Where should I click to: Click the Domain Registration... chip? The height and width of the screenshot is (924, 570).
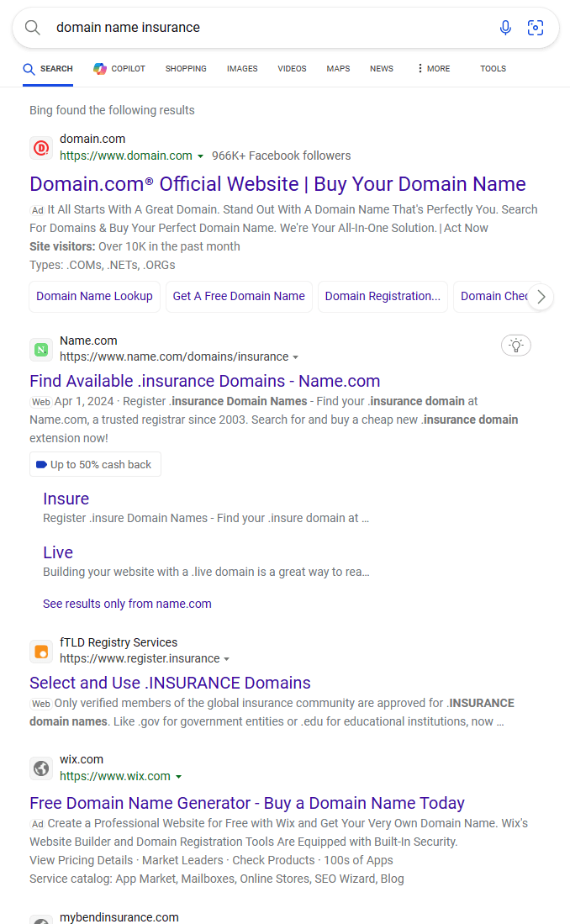point(383,297)
